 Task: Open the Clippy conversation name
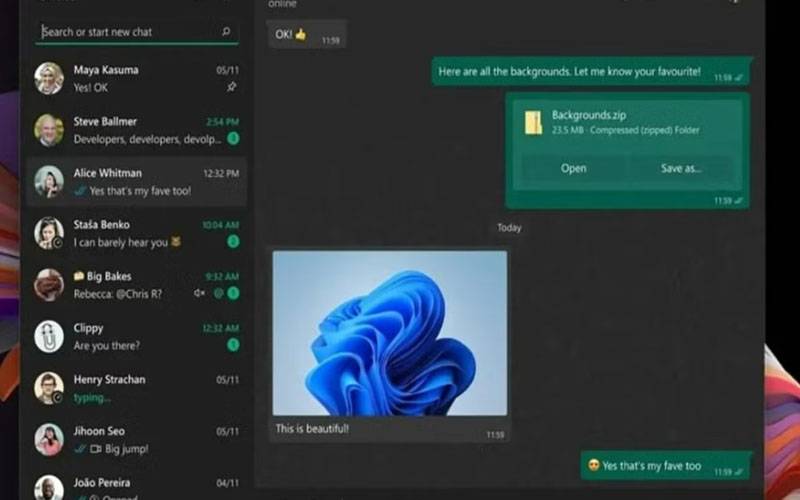(x=88, y=328)
